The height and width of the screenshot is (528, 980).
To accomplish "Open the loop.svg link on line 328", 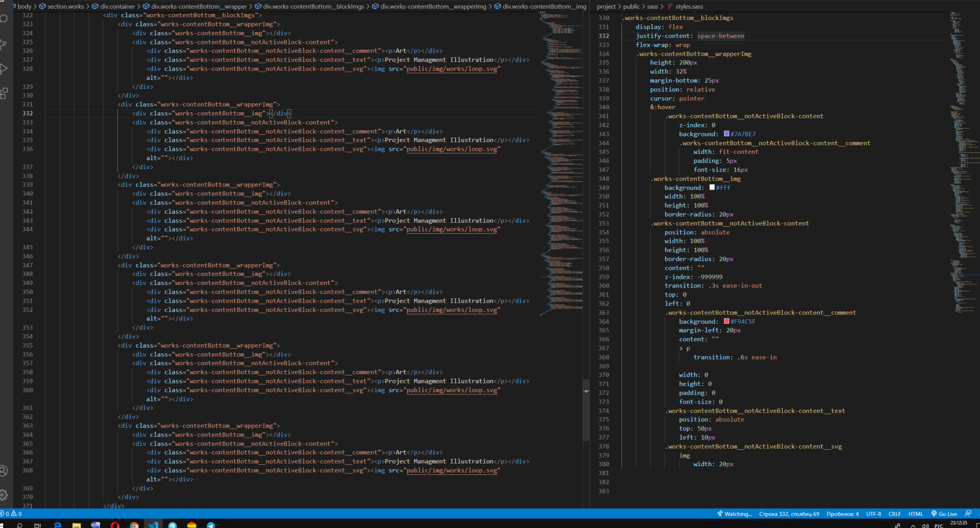I will [451, 69].
